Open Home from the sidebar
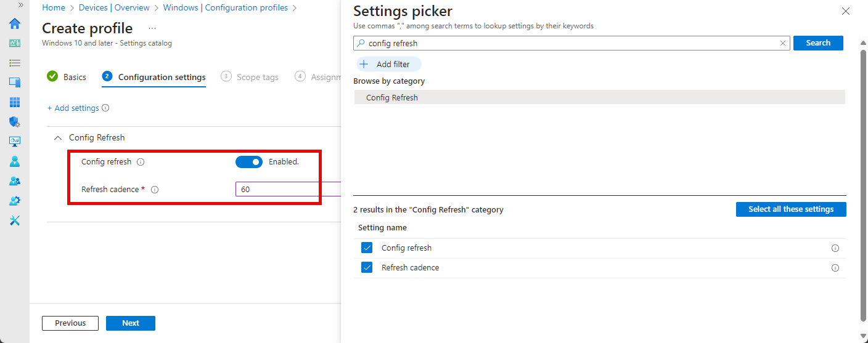 pyautogui.click(x=15, y=23)
